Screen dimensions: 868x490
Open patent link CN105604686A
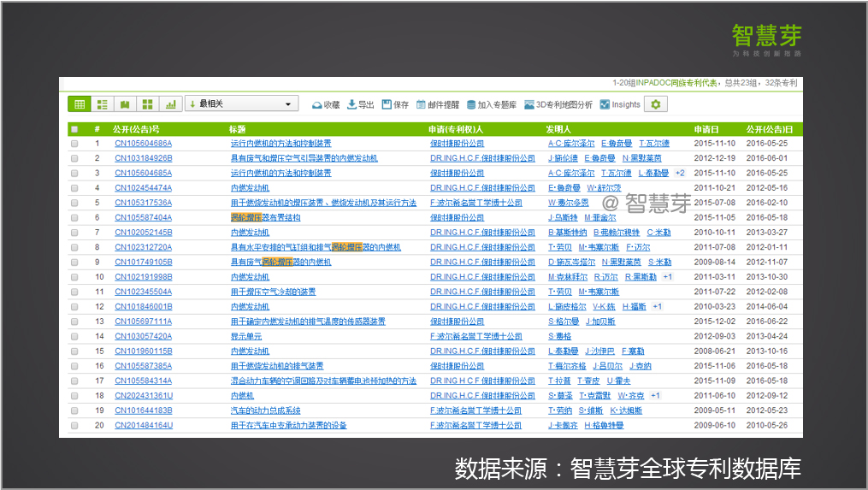pyautogui.click(x=143, y=144)
